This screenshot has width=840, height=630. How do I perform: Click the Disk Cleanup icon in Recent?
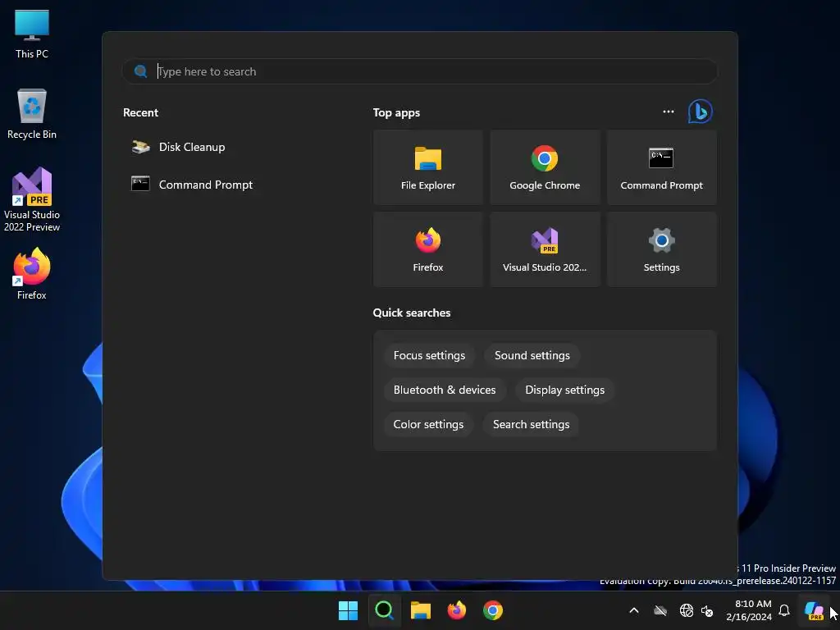click(141, 147)
